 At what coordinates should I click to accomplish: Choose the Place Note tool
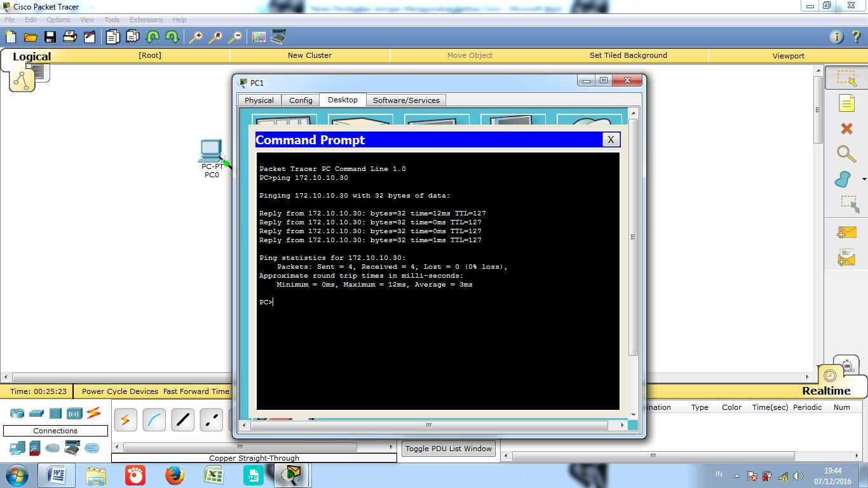point(846,103)
